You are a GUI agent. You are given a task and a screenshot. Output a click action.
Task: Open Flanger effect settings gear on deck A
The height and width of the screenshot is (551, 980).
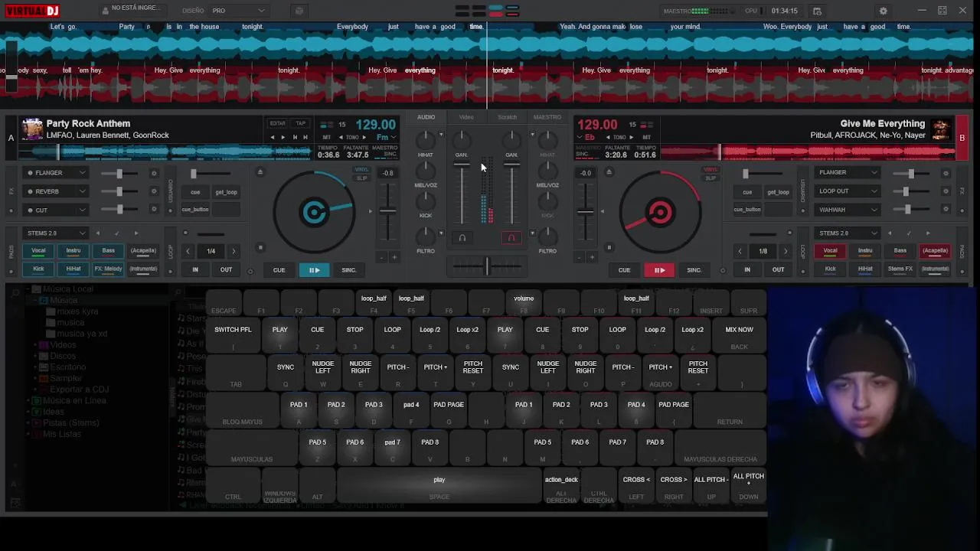coord(154,173)
